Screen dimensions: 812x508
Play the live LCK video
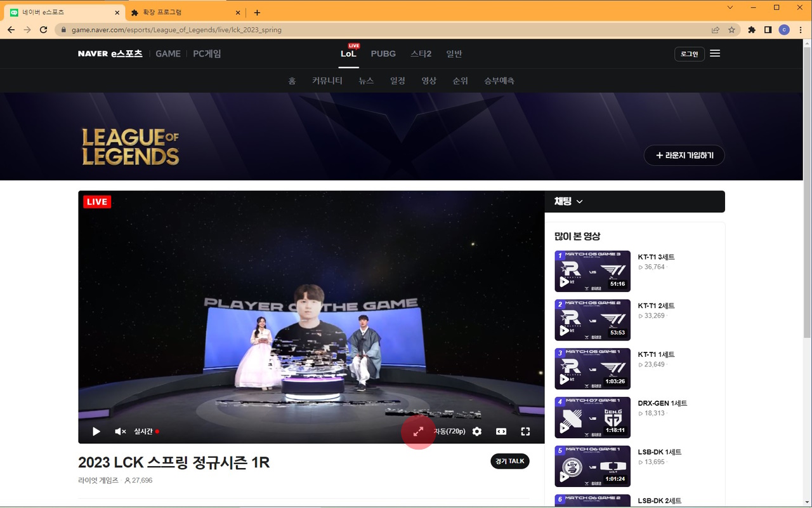[96, 431]
